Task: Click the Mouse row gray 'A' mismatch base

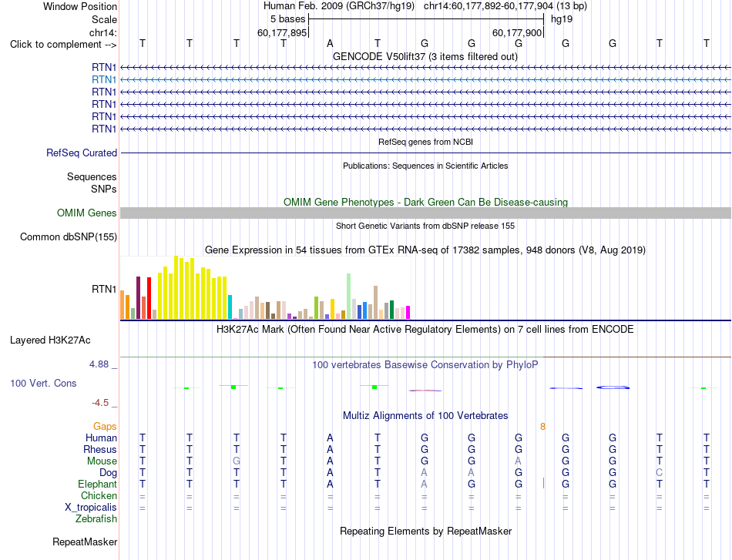Action: [519, 461]
